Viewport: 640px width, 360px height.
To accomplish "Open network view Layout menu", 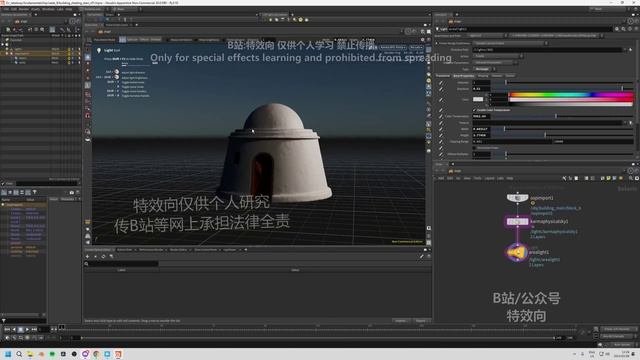I will click(x=489, y=178).
